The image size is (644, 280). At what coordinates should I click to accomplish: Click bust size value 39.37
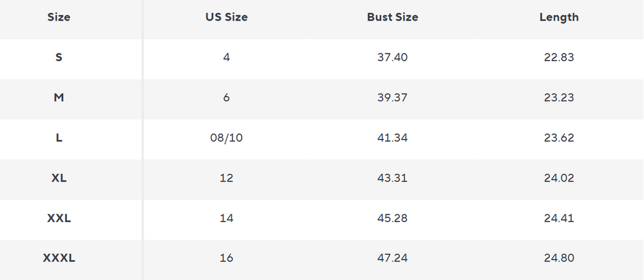pyautogui.click(x=392, y=98)
